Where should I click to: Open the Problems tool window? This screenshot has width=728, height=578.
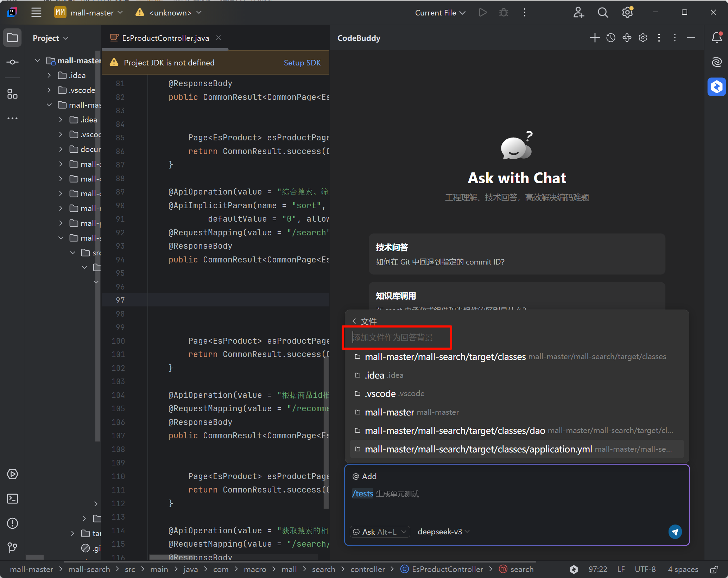[x=13, y=523]
